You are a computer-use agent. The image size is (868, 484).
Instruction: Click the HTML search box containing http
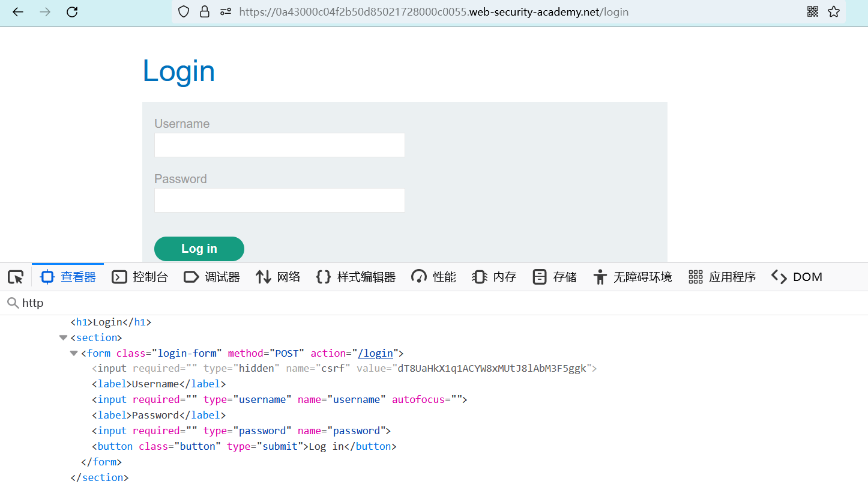pyautogui.click(x=420, y=303)
